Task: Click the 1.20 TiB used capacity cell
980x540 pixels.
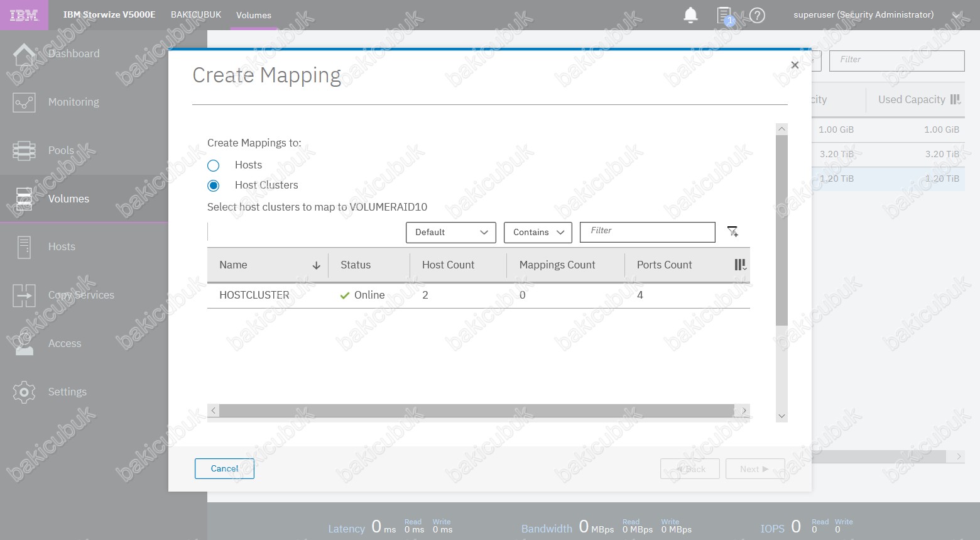Action: coord(942,179)
